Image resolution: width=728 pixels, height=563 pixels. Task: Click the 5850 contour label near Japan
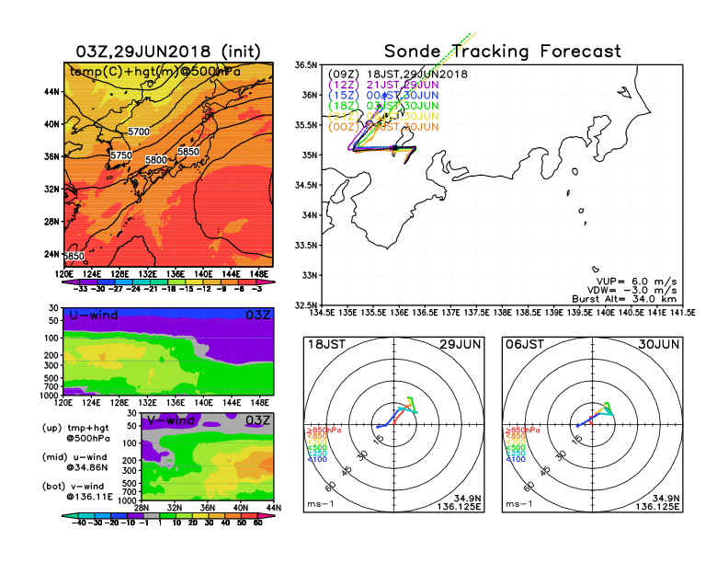188,152
